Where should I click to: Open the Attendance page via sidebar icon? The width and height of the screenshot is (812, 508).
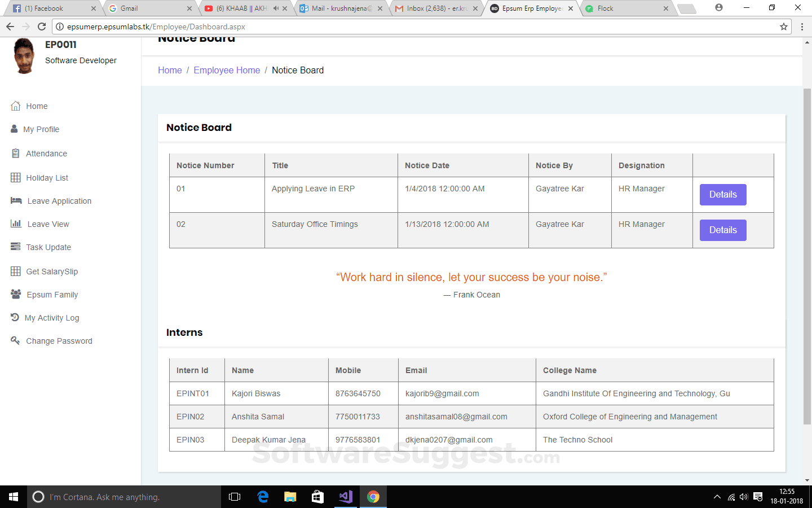coord(46,153)
